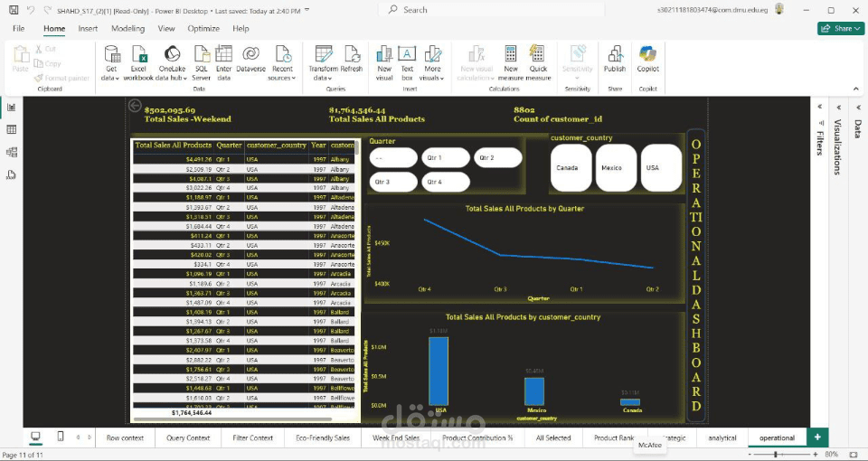Collapse the ribbon with chevron
Image resolution: width=868 pixels, height=461 pixels.
point(856,89)
